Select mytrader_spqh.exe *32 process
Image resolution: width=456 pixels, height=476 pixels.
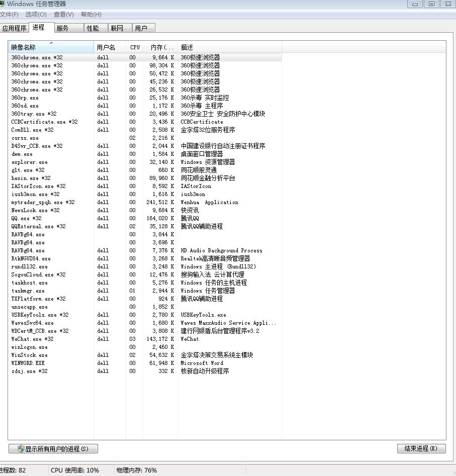pos(145,202)
